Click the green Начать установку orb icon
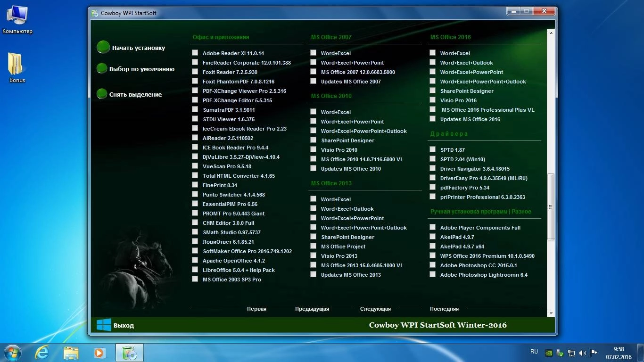This screenshot has height=362, width=644. pos(103,47)
